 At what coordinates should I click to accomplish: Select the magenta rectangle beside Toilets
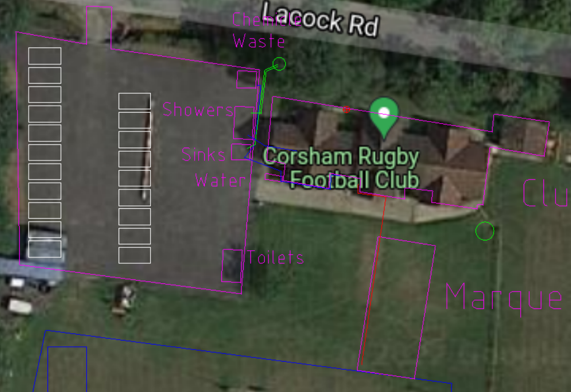[232, 266]
